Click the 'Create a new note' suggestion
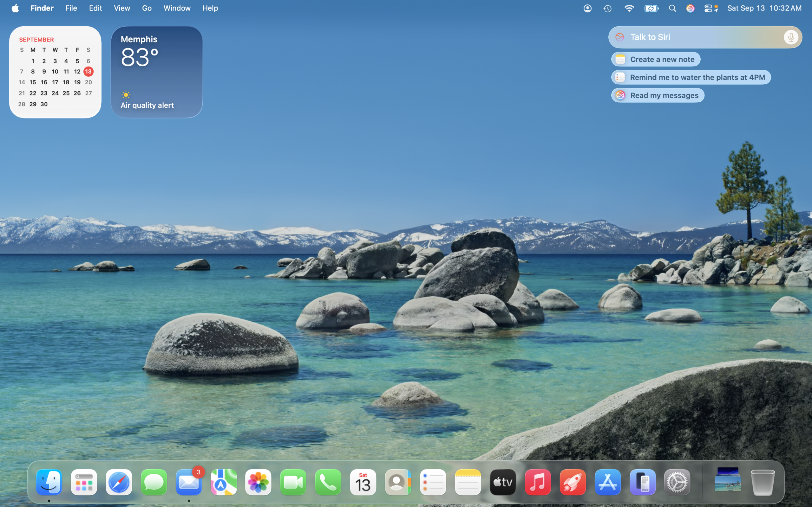The width and height of the screenshot is (812, 507). pos(656,59)
